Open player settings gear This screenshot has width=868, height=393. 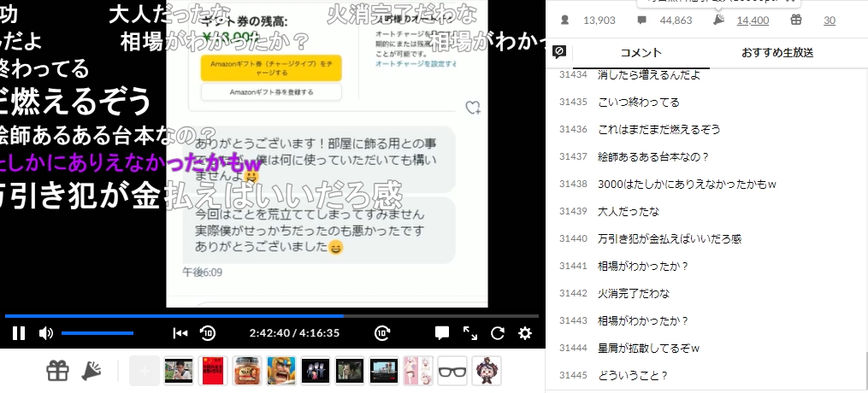tap(525, 333)
